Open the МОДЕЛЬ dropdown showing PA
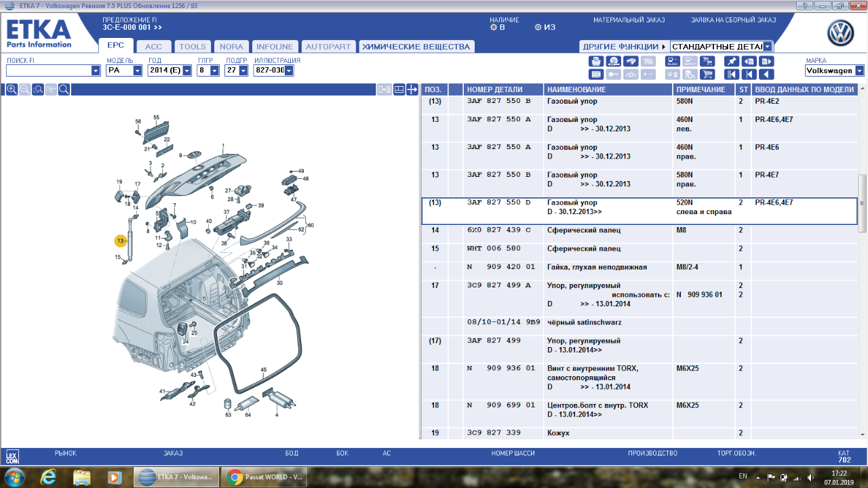 tap(138, 70)
